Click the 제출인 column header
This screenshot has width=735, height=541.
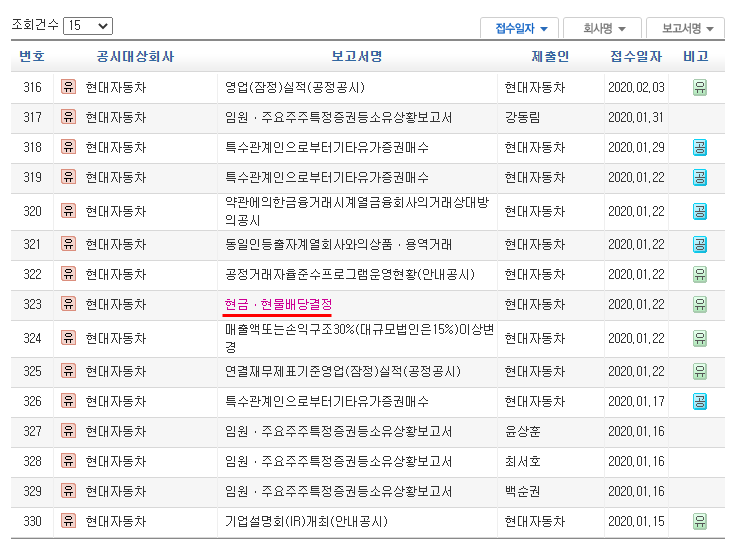[x=550, y=56]
